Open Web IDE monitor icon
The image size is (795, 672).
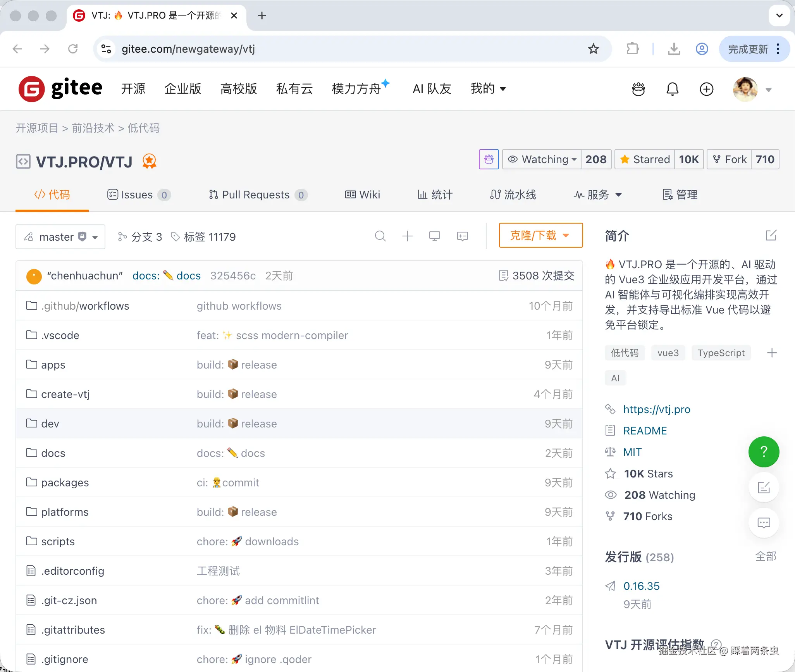point(435,236)
